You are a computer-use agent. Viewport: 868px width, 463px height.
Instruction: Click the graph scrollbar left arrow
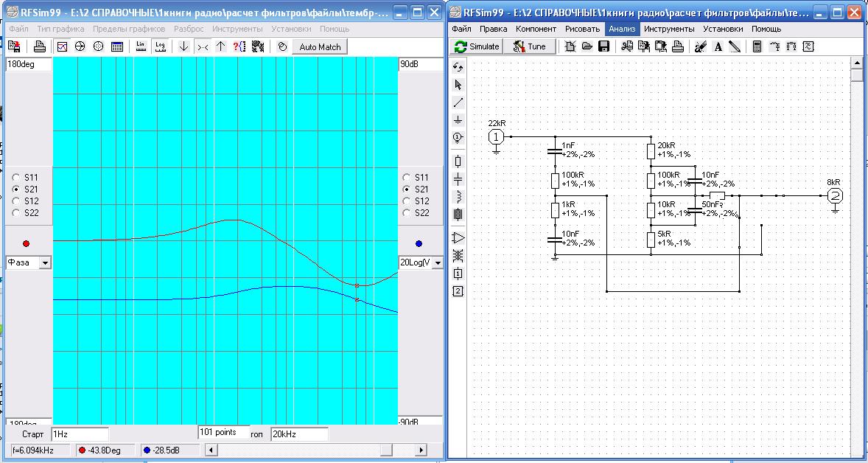(210, 450)
